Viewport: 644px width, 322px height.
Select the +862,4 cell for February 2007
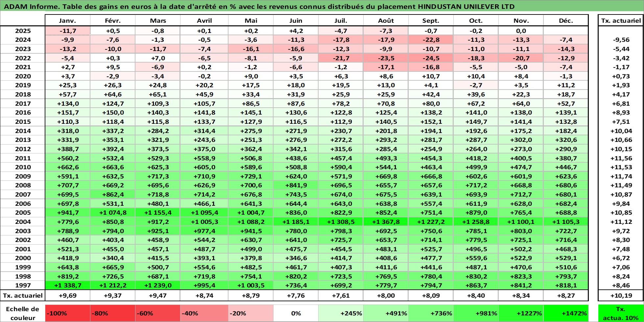113,194
